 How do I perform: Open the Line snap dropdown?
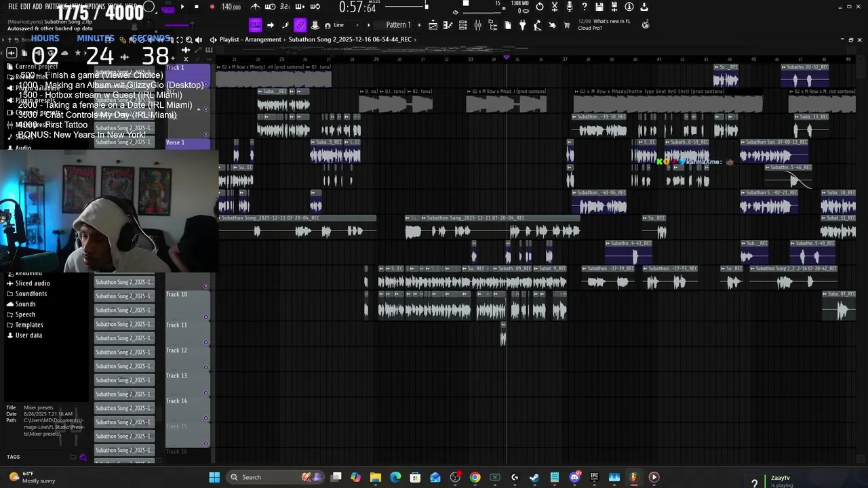[349, 25]
